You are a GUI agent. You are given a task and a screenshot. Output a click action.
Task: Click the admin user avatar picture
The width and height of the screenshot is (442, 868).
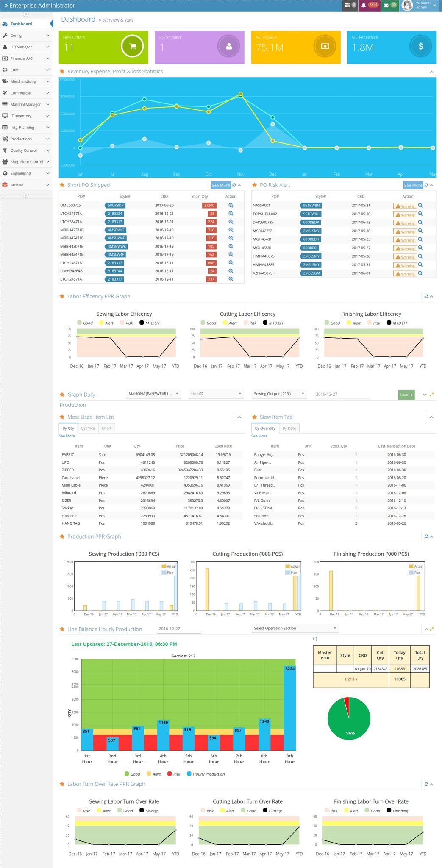[407, 6]
